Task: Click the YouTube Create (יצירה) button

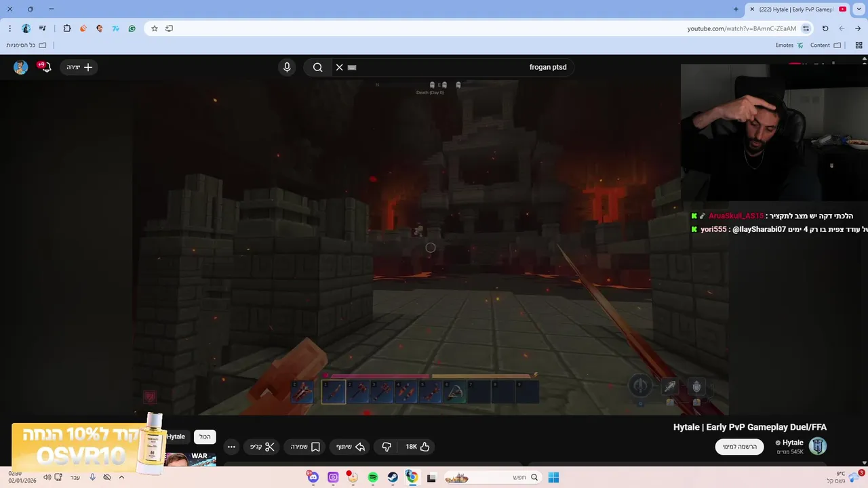Action: (79, 67)
